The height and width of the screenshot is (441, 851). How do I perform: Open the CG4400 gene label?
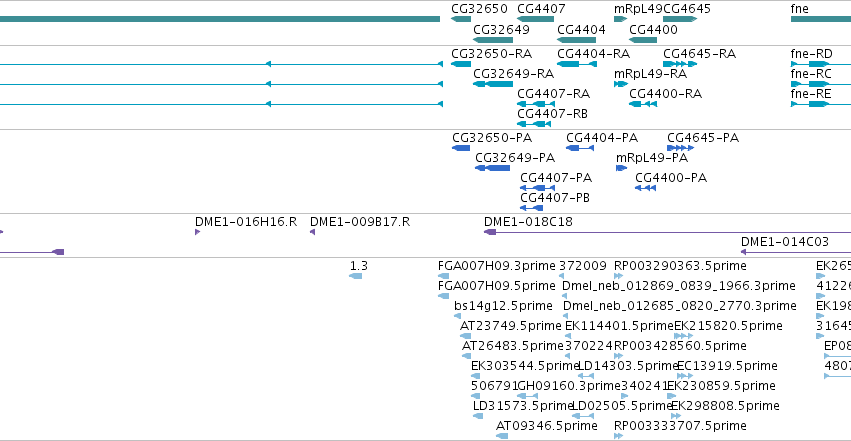653,30
